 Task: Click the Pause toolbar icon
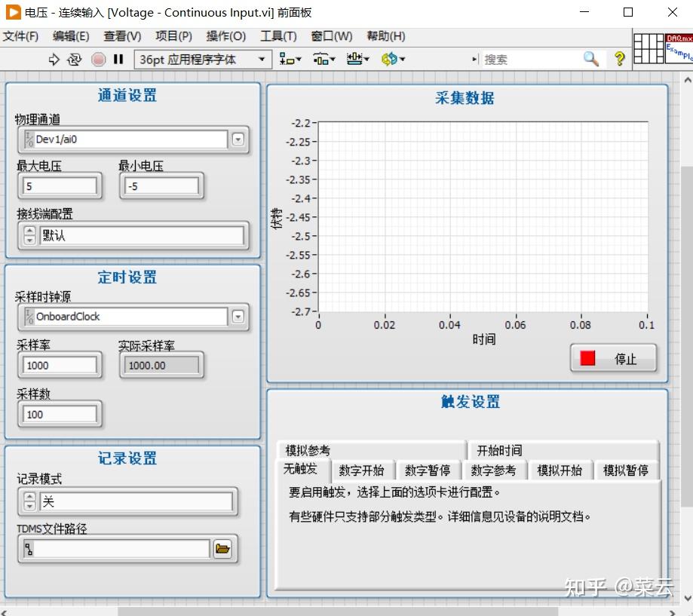118,60
